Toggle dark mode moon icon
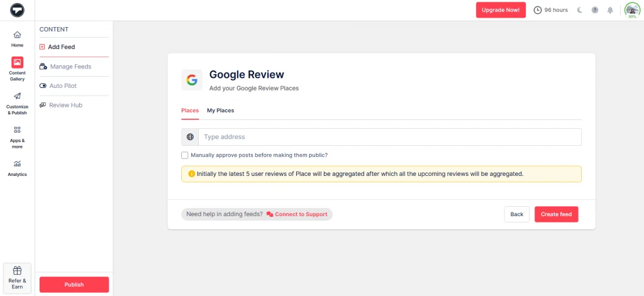This screenshot has height=296, width=644. click(580, 10)
